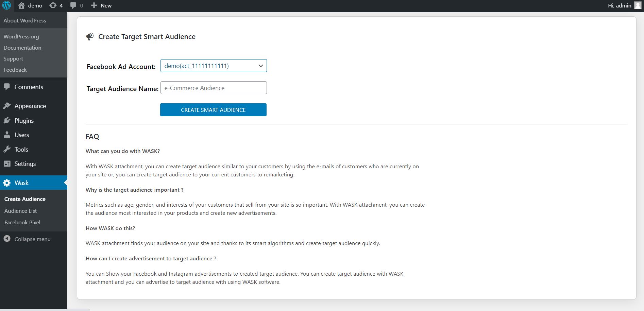This screenshot has width=644, height=311.
Task: Select Create Audience submenu item
Action: pyautogui.click(x=25, y=199)
